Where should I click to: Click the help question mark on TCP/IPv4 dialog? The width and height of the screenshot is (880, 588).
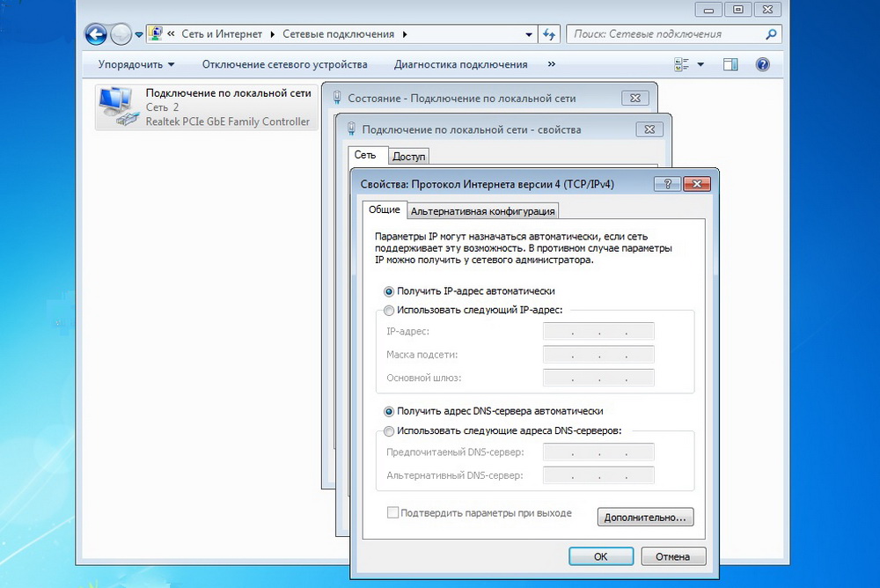(x=667, y=183)
